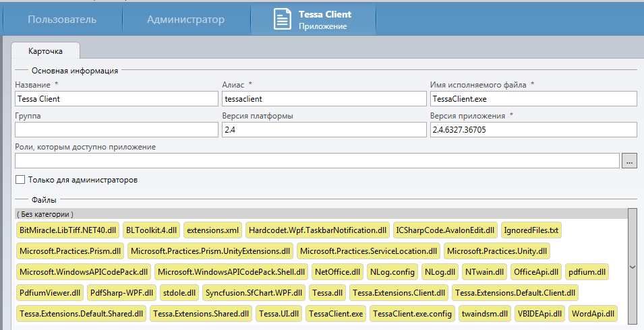The width and height of the screenshot is (644, 330).
Task: Select the IgnoredFiles.txt file tag
Action: [x=531, y=230]
